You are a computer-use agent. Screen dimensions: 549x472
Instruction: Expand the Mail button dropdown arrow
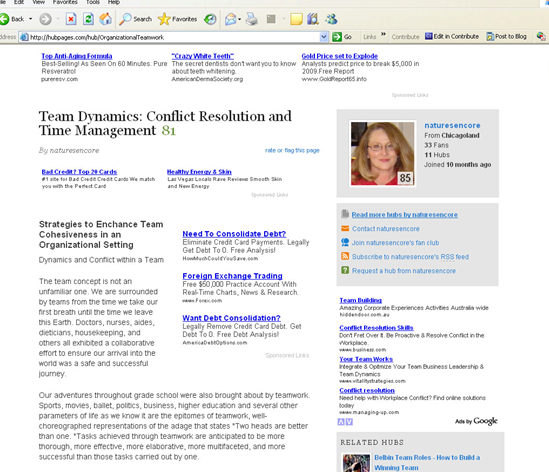(239, 19)
